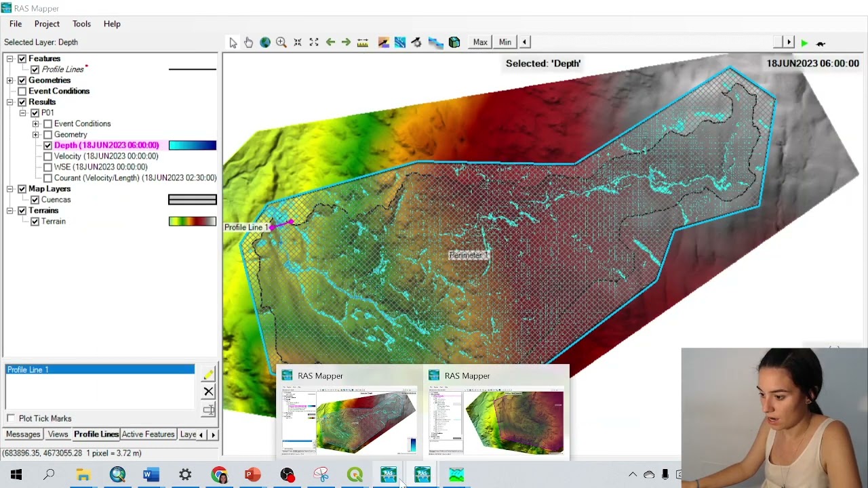The height and width of the screenshot is (488, 868).
Task: Switch to the Views tab
Action: pyautogui.click(x=58, y=434)
